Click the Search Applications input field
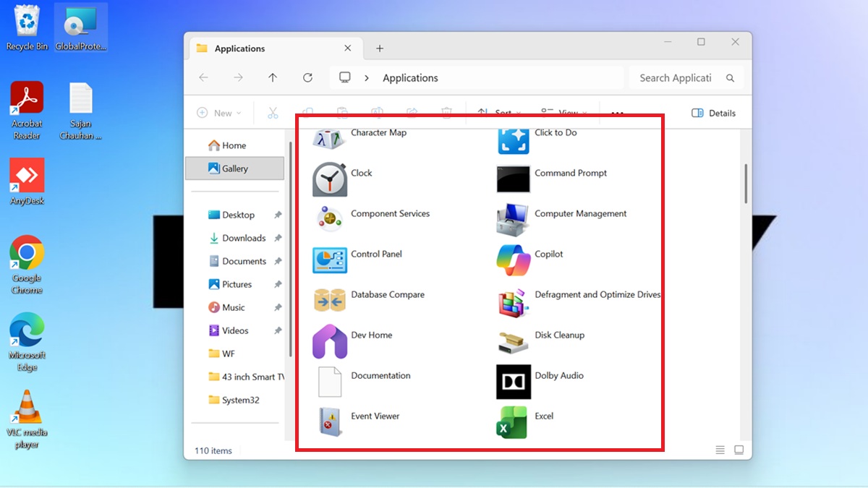This screenshot has height=488, width=868. click(x=675, y=78)
